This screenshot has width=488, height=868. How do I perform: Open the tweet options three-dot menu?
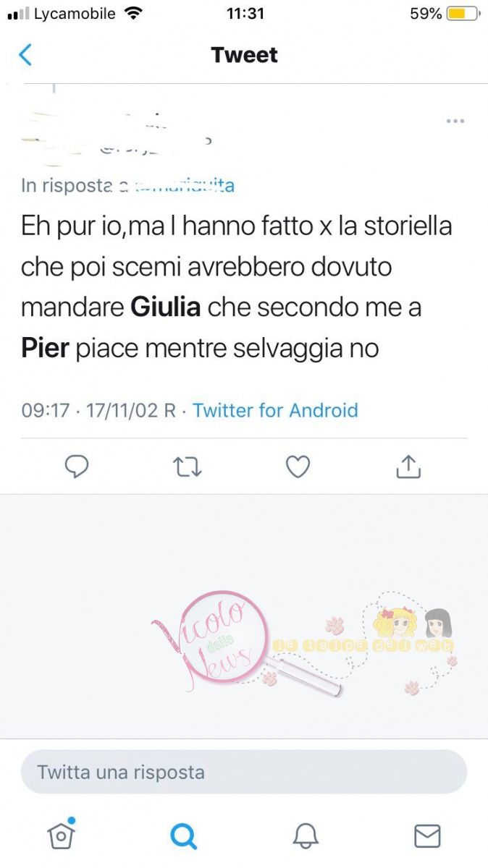click(x=455, y=121)
